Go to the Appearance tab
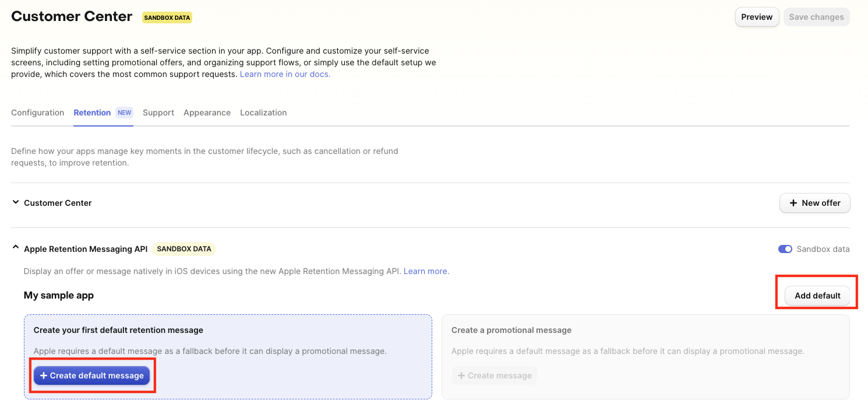The height and width of the screenshot is (414, 868). point(207,113)
